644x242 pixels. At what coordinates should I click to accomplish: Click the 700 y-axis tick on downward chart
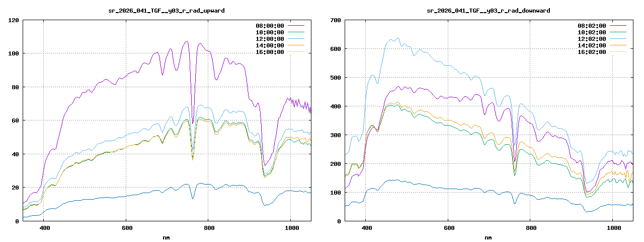tap(336, 20)
